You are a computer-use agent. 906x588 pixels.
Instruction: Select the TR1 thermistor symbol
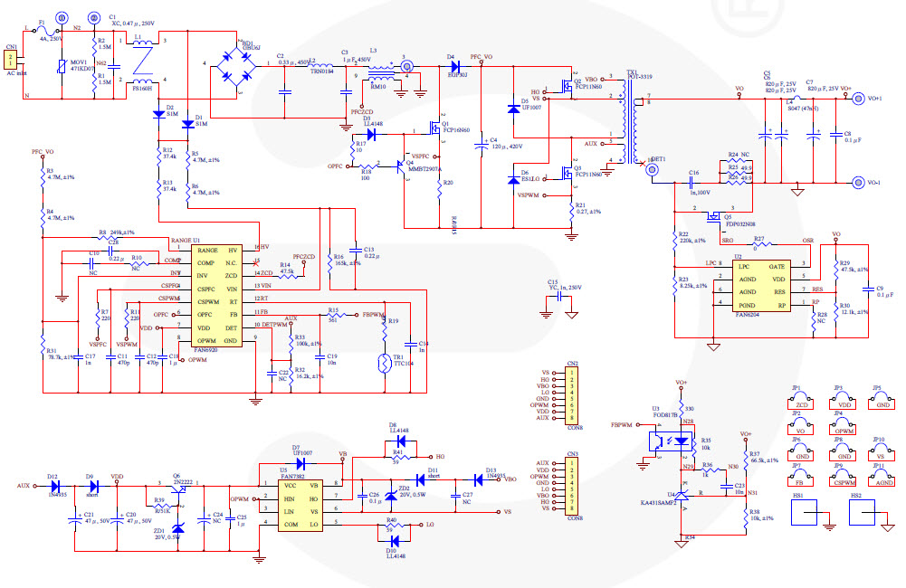pyautogui.click(x=385, y=365)
